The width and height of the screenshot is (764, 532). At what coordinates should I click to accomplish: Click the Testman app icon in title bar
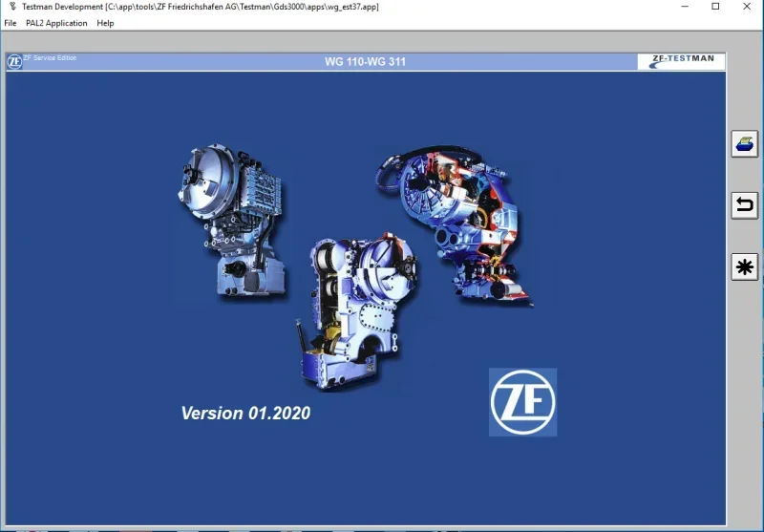(12, 7)
